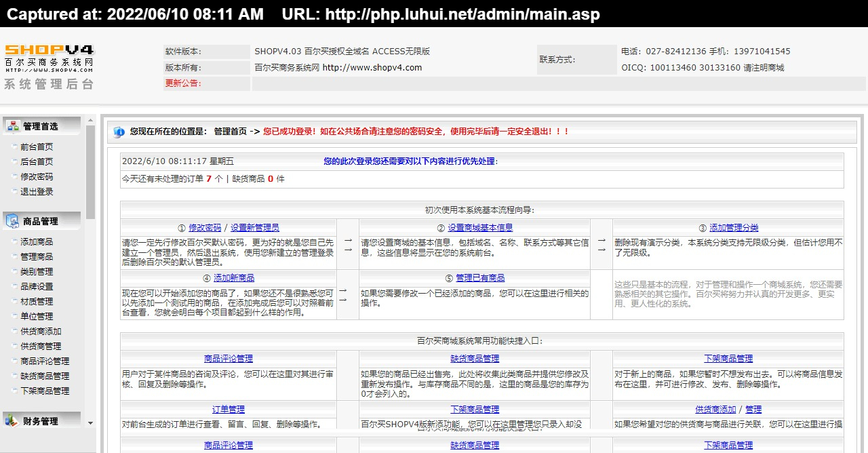Click the 添加新商品 link

[234, 277]
